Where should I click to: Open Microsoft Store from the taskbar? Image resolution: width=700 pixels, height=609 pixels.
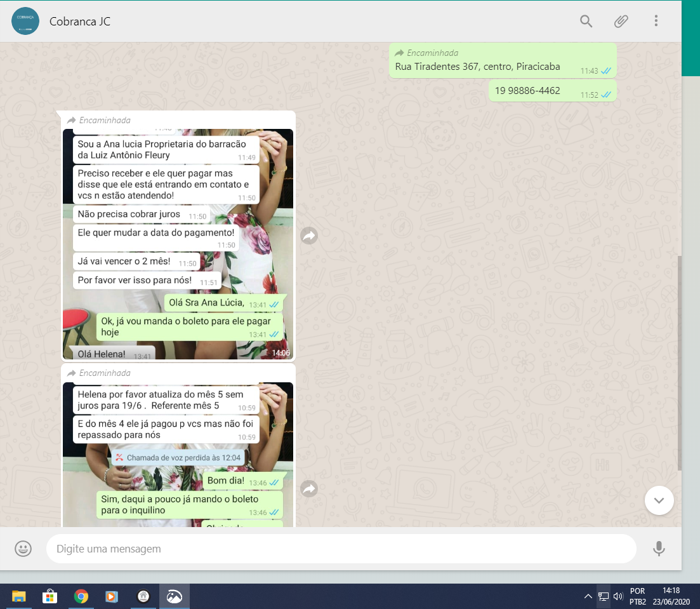50,596
